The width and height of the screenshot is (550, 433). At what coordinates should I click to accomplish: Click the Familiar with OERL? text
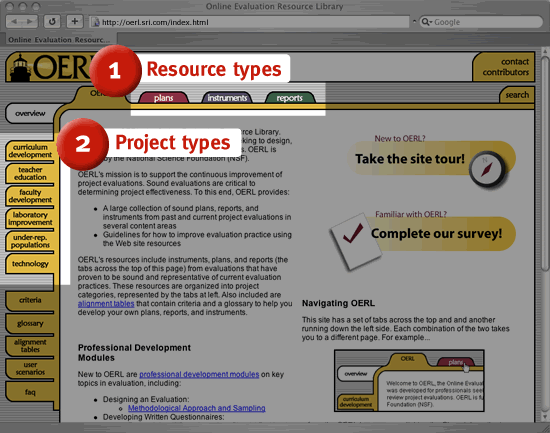click(411, 214)
